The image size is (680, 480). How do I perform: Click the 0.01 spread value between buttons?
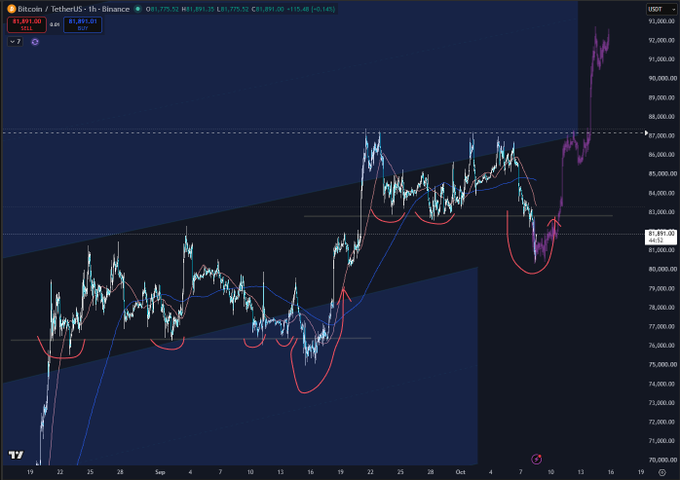coord(55,25)
